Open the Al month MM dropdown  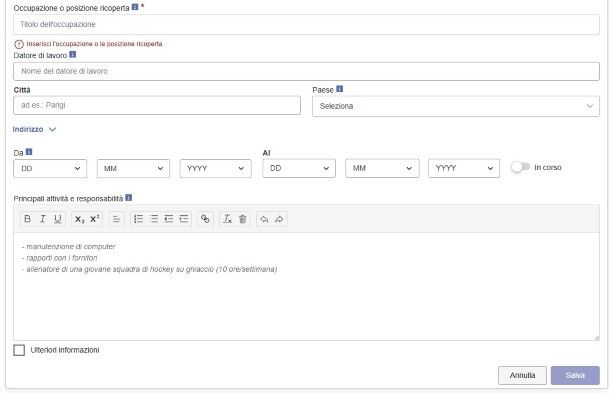(382, 168)
